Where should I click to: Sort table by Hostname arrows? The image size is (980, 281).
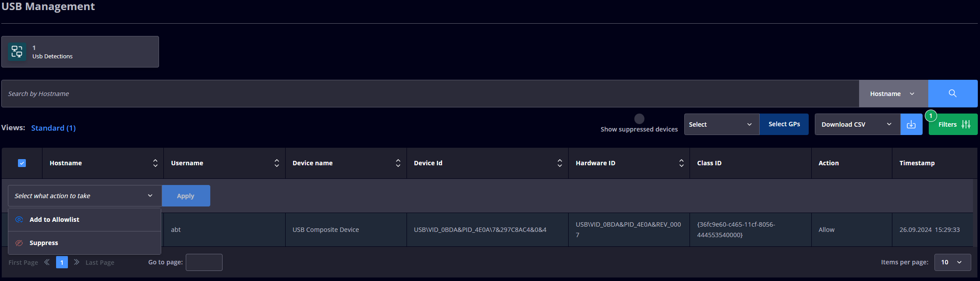coord(155,163)
